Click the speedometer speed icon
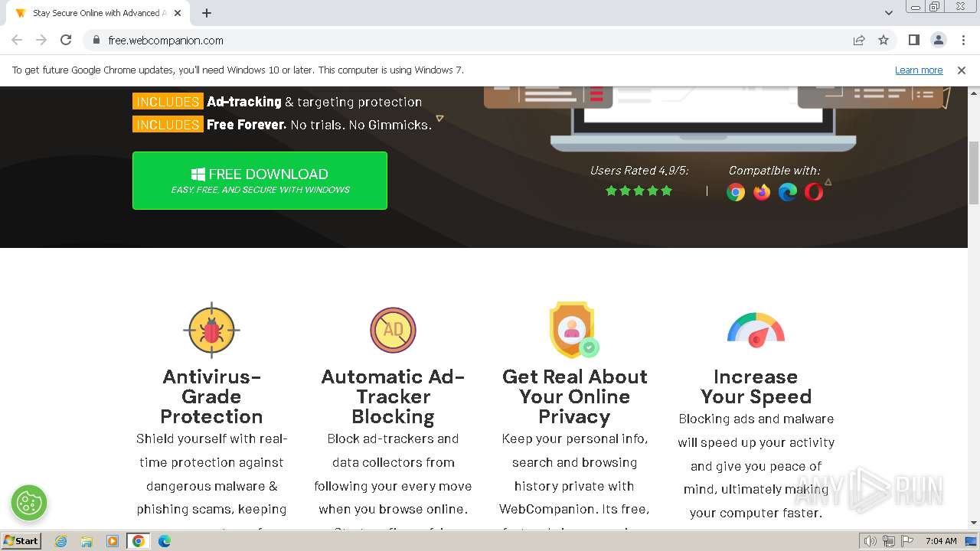This screenshot has width=980, height=551. 756,330
